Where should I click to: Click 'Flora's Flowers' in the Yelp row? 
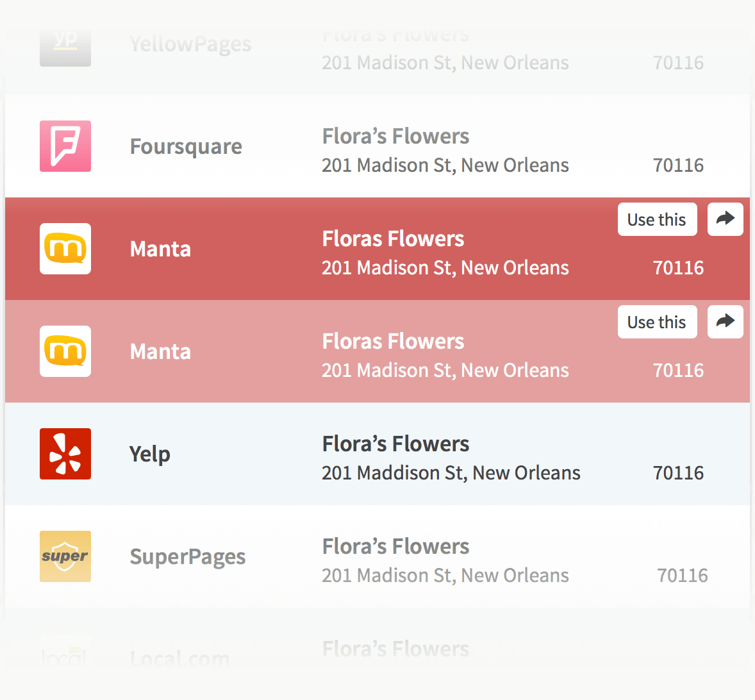click(395, 444)
